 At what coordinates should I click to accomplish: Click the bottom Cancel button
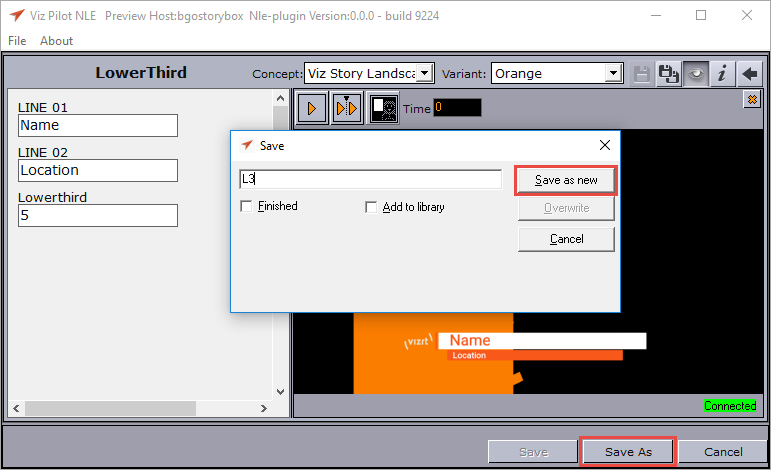[x=723, y=451]
